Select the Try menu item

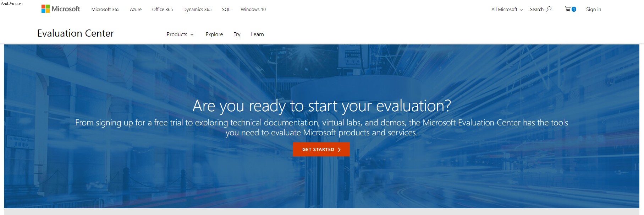coord(237,34)
